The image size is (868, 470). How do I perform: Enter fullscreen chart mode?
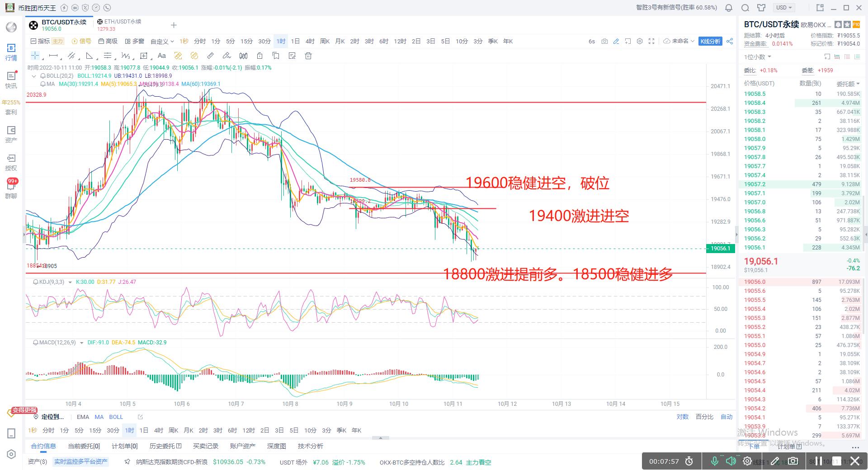point(651,41)
